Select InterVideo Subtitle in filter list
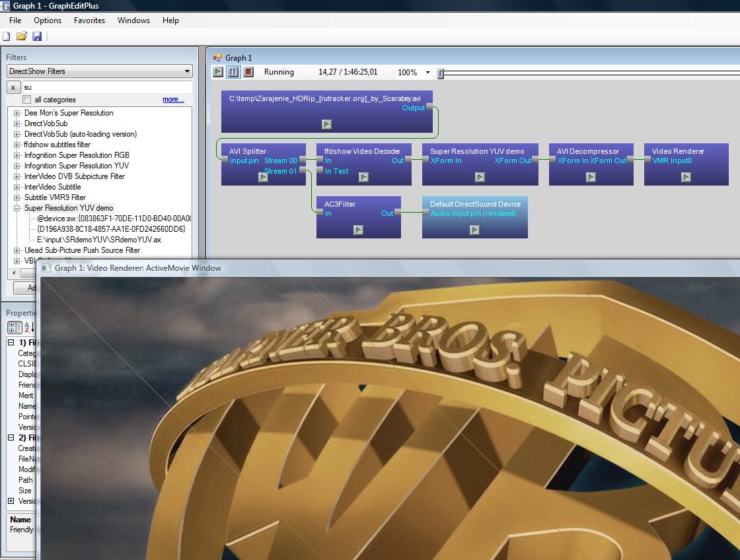Image resolution: width=740 pixels, height=560 pixels. click(x=53, y=187)
